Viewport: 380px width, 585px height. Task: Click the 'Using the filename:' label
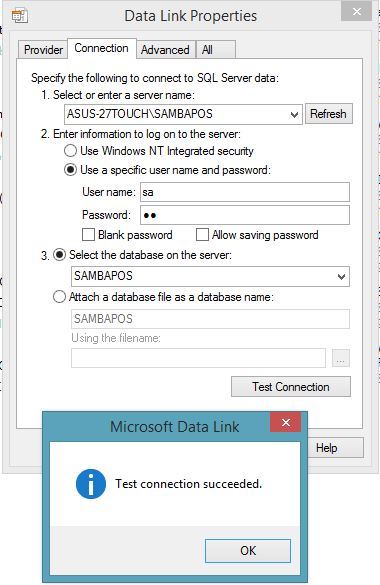(116, 338)
